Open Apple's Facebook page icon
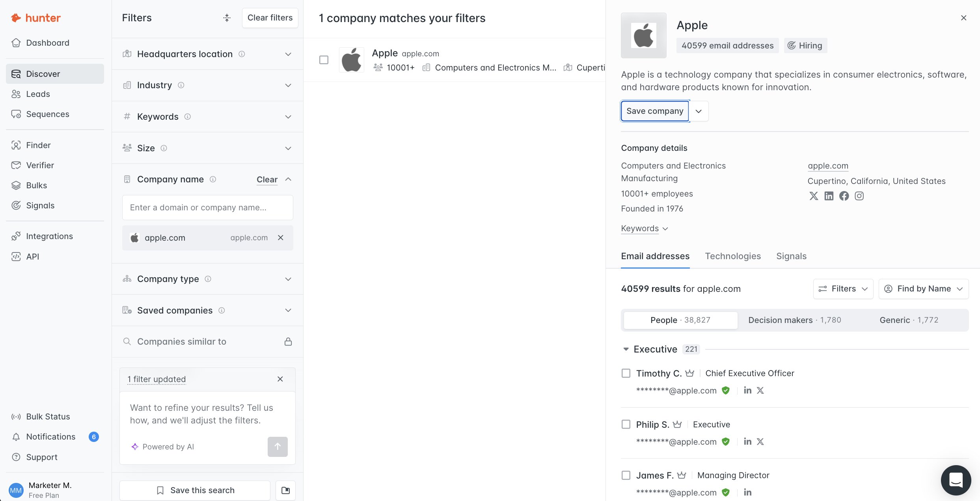 844,196
